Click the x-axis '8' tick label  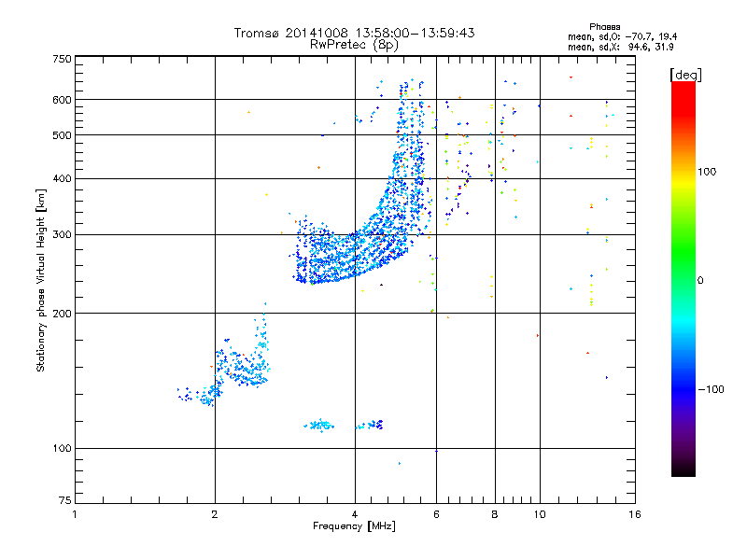[x=495, y=514]
